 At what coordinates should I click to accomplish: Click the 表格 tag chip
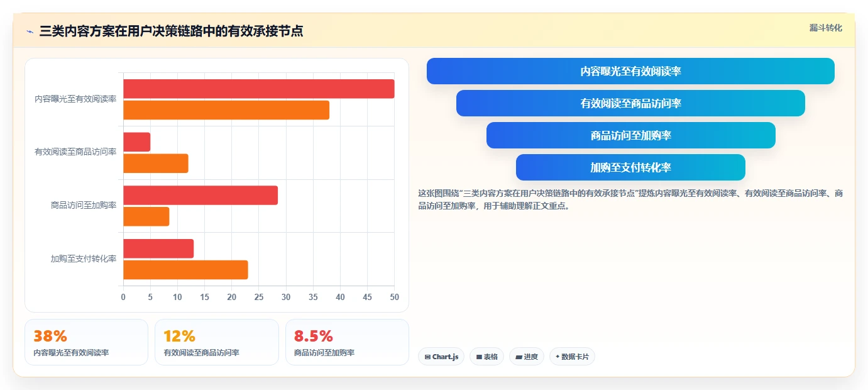(x=486, y=357)
